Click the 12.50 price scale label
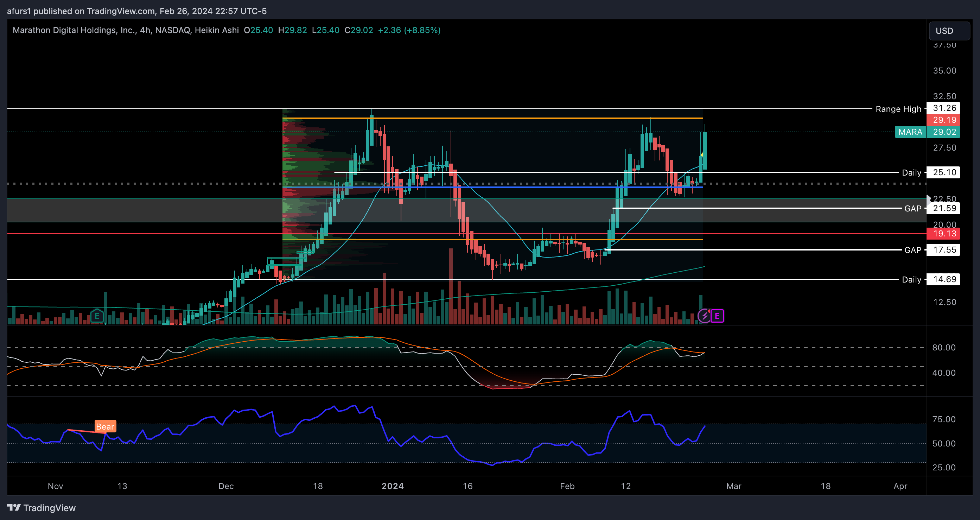980x520 pixels. click(944, 302)
